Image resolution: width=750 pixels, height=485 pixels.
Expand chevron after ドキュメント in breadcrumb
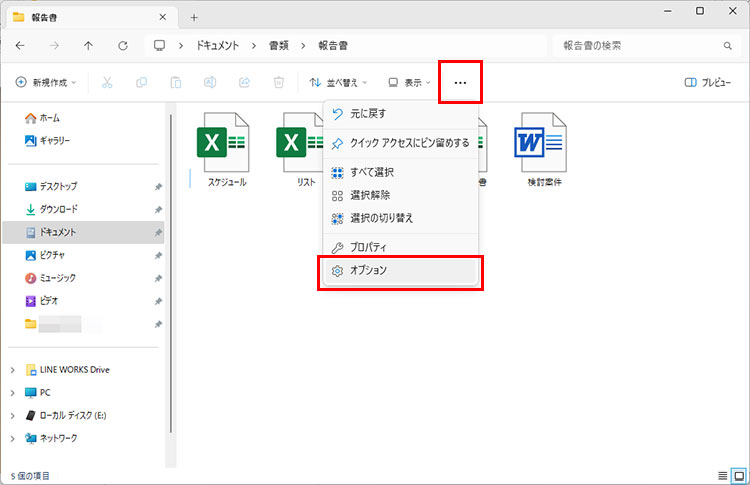pyautogui.click(x=254, y=46)
